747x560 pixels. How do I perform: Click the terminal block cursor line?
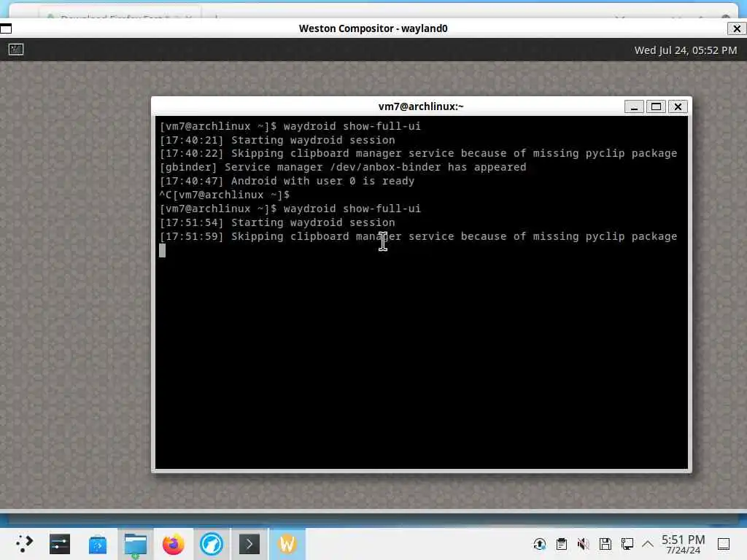[163, 251]
